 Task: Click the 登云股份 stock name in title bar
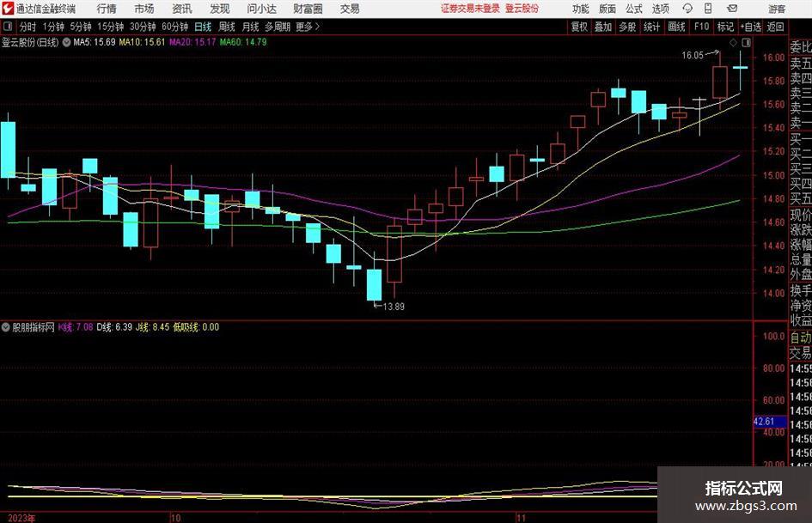pyautogui.click(x=522, y=9)
